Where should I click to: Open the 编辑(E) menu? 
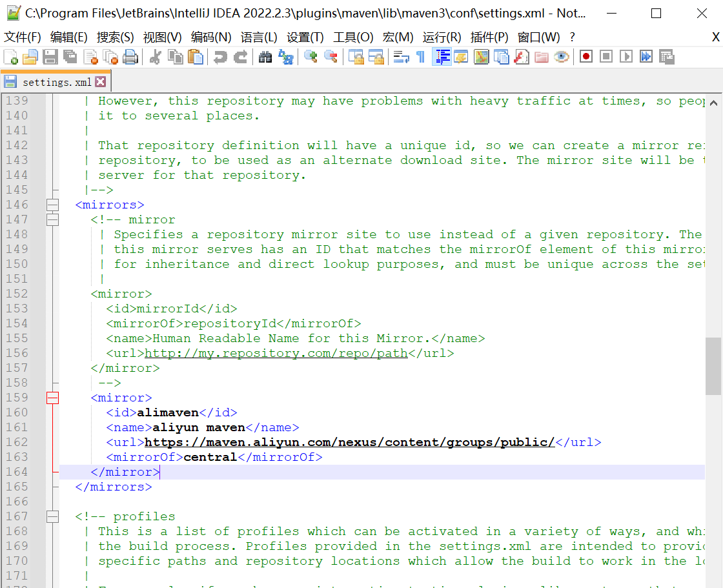pos(68,37)
